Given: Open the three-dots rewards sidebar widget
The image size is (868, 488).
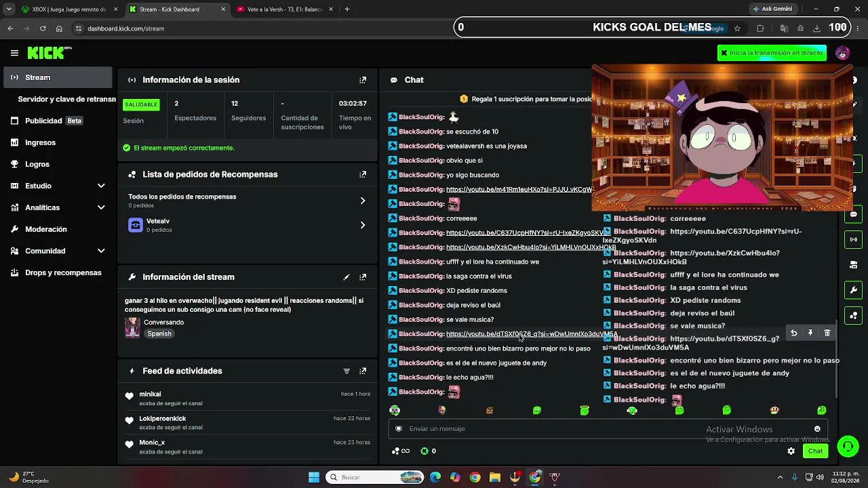Looking at the screenshot, I should tap(853, 315).
